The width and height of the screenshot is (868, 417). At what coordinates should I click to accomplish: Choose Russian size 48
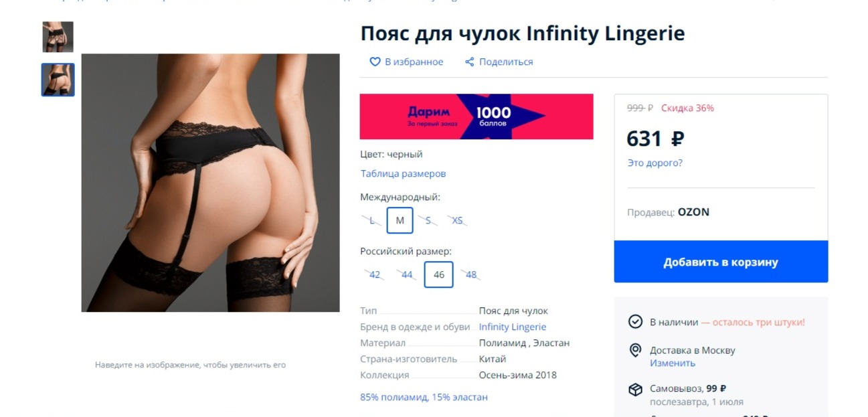click(471, 274)
